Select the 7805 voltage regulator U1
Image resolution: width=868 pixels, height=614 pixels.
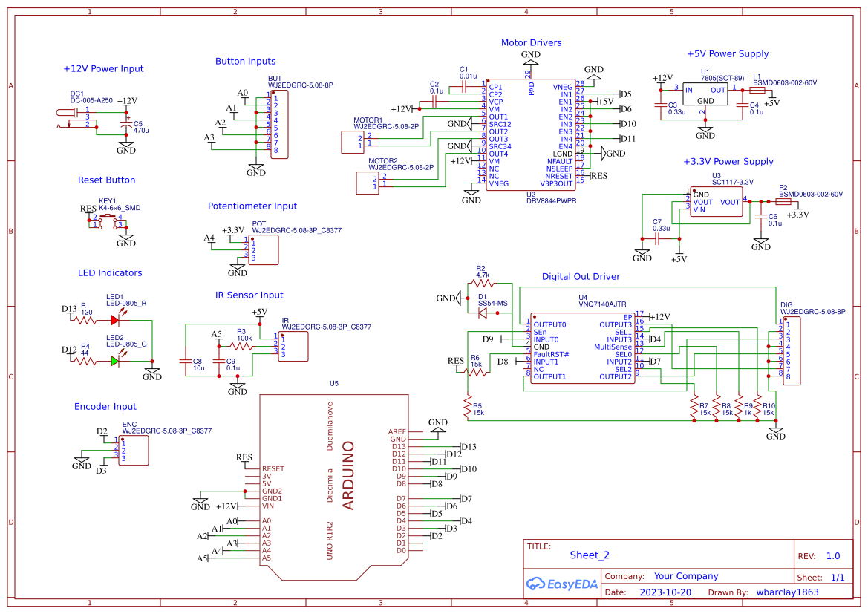[x=705, y=93]
